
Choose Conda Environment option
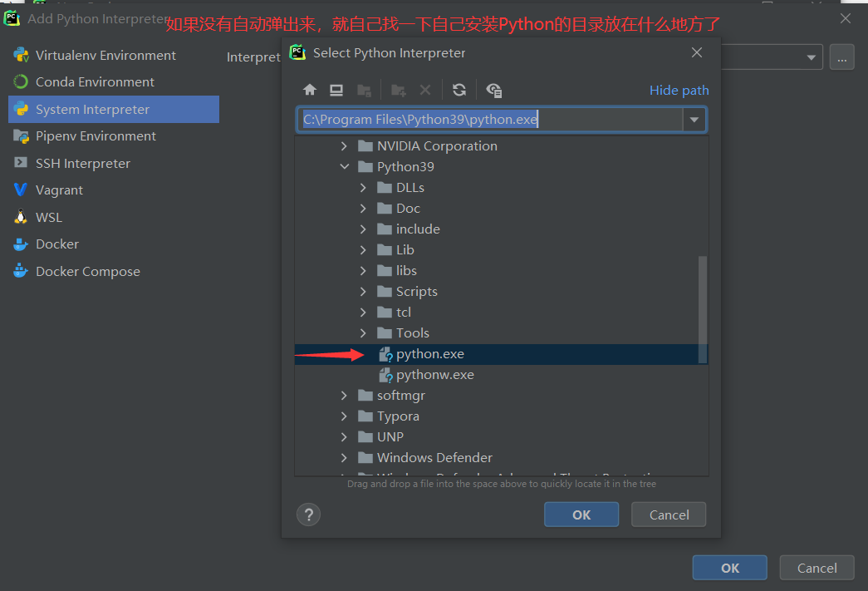click(x=95, y=82)
